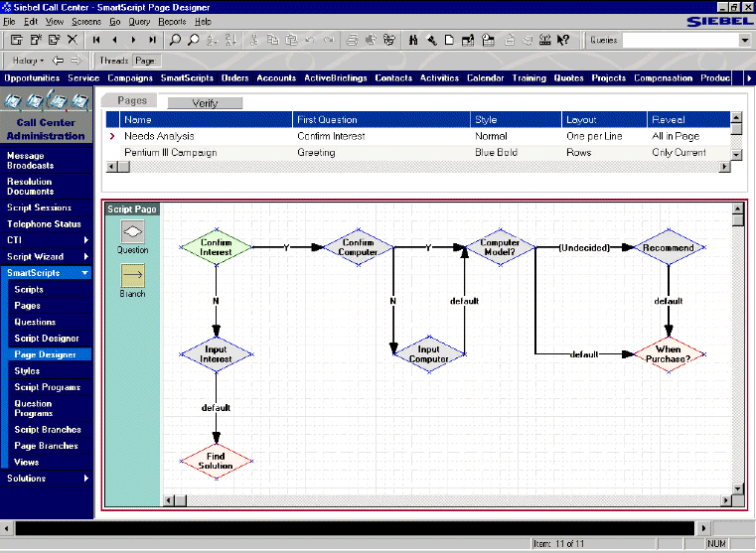Open Script Designer from the sidebar

[x=46, y=339]
